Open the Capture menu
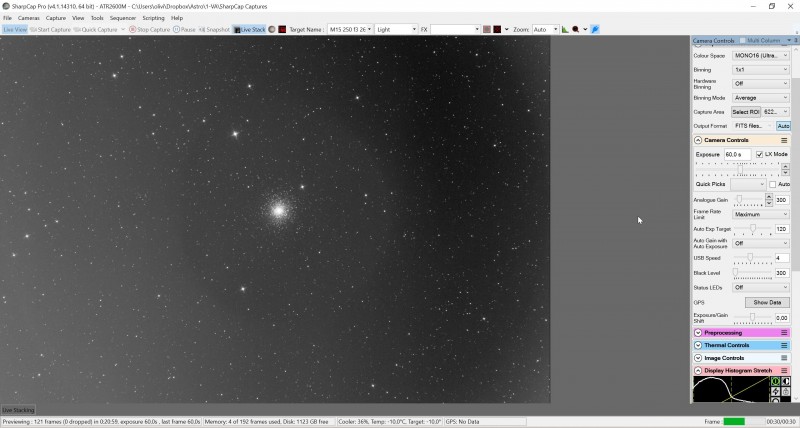The height and width of the screenshot is (428, 800). [x=56, y=18]
